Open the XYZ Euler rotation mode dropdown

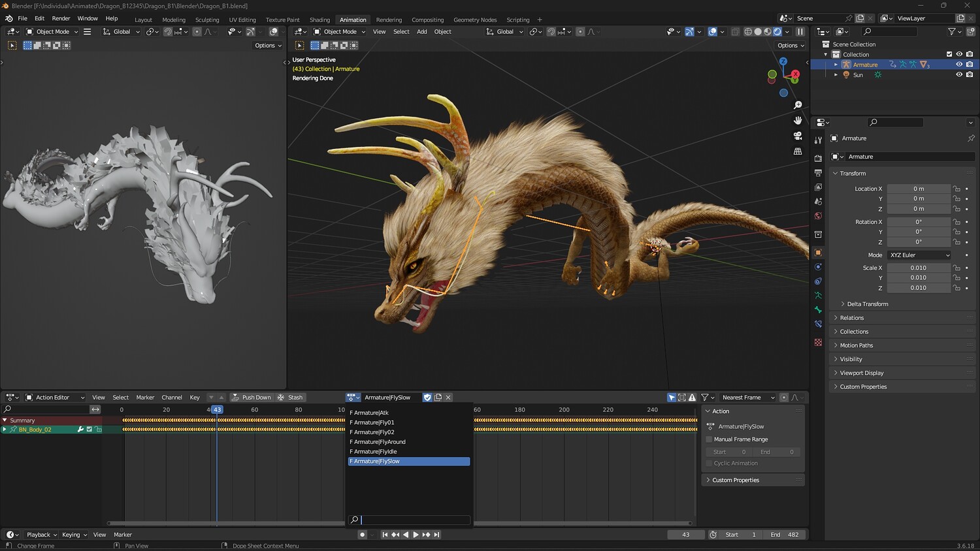point(919,255)
